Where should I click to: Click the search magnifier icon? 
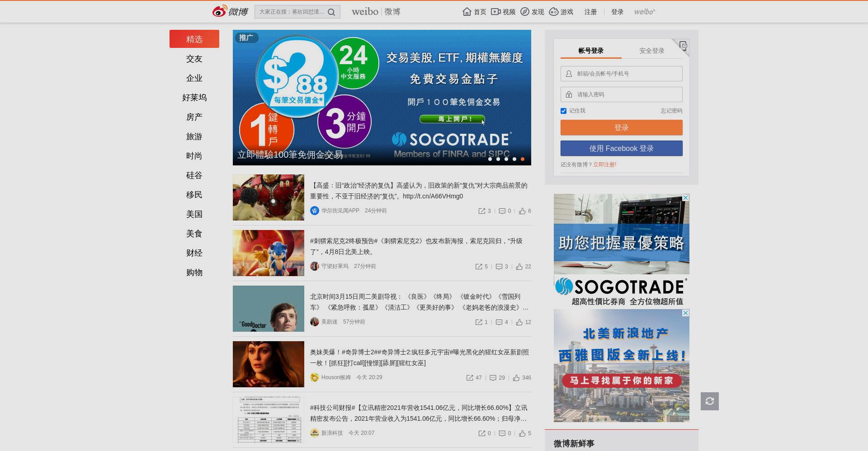coord(331,12)
